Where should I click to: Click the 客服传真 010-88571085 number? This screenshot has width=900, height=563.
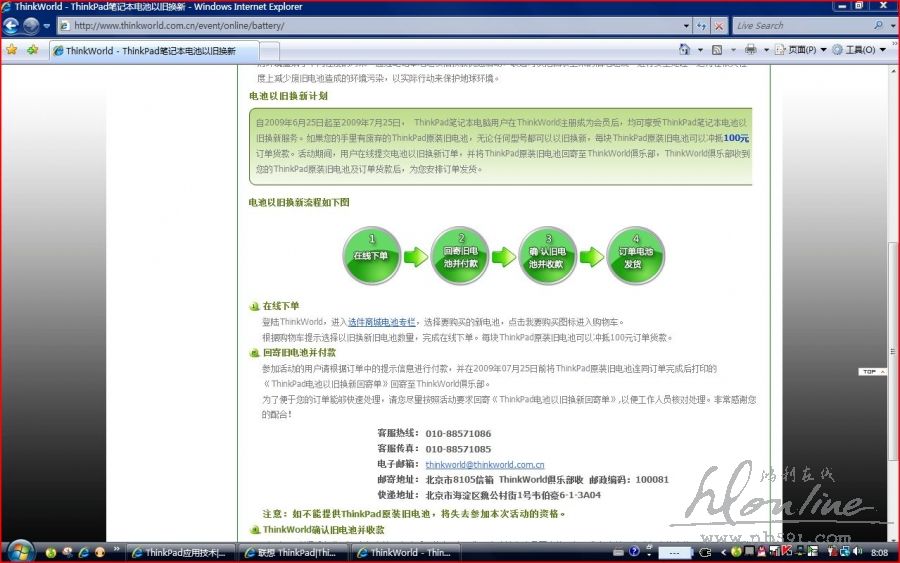458,449
